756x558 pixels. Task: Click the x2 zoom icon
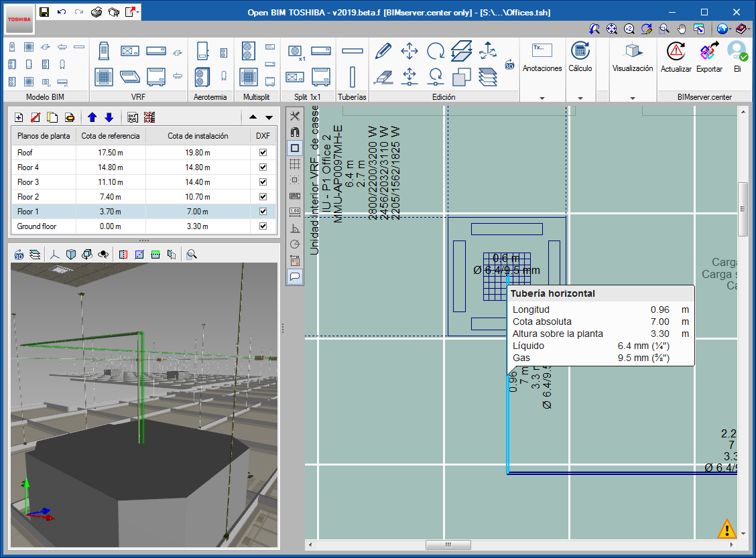pos(629,29)
